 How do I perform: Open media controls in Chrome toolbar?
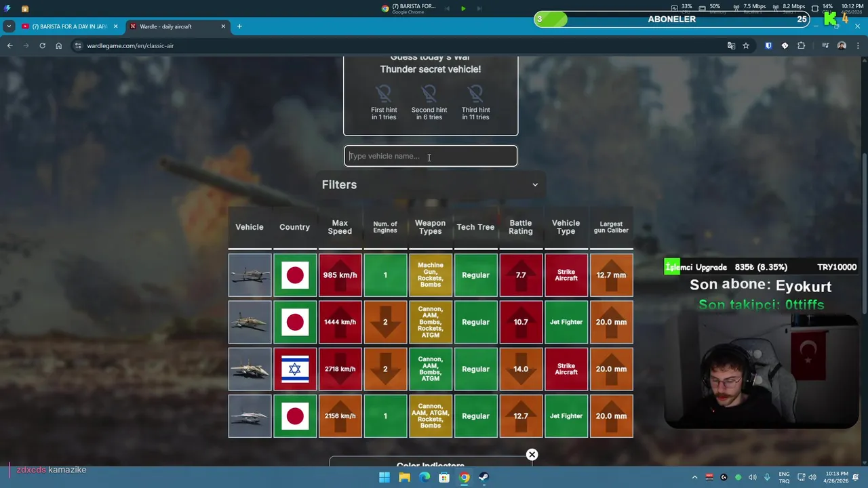click(x=825, y=45)
